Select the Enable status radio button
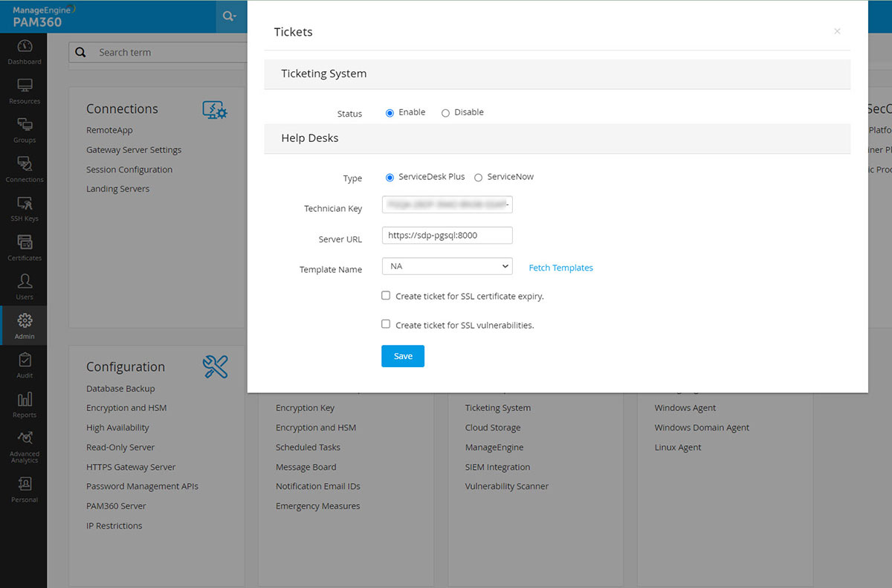Screen dimensions: 892x588 tap(390, 113)
